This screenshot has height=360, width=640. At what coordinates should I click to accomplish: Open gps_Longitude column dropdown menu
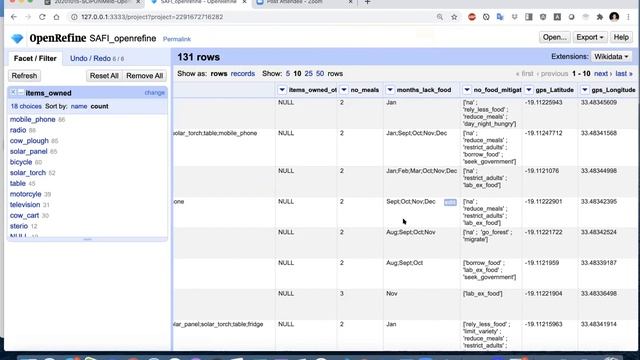coord(584,90)
